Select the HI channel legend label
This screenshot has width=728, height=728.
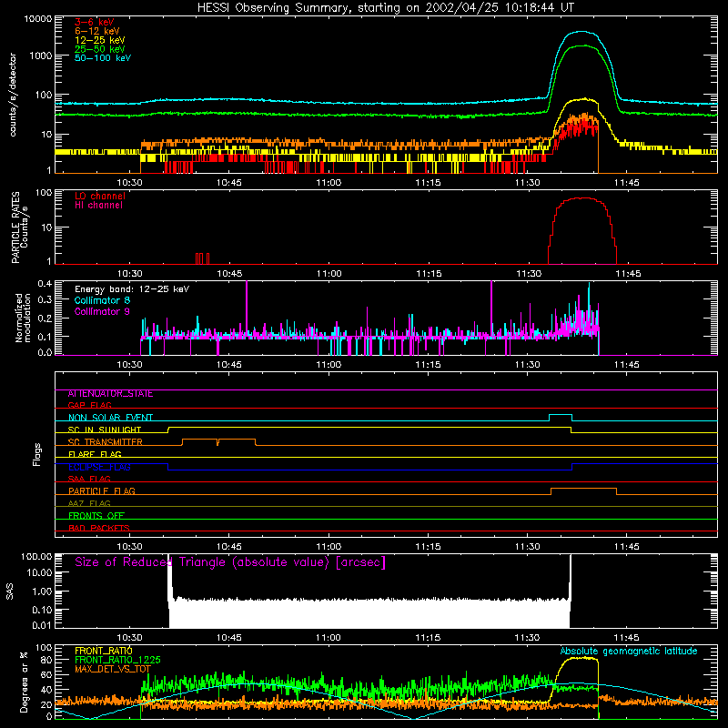pos(98,205)
